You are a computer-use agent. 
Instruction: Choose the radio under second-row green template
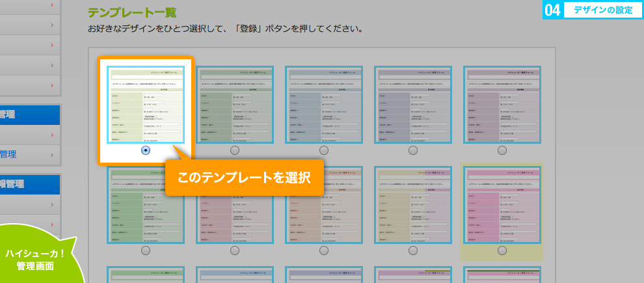point(146,250)
